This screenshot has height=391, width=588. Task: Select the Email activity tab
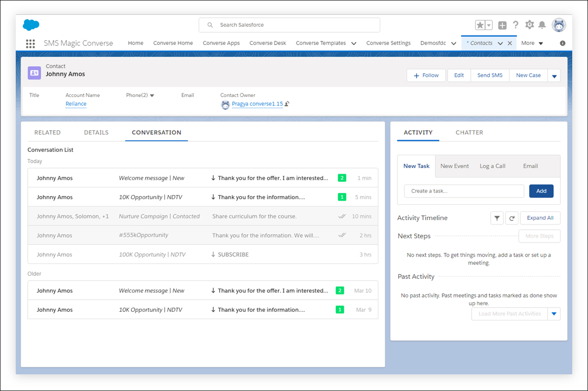tap(530, 166)
